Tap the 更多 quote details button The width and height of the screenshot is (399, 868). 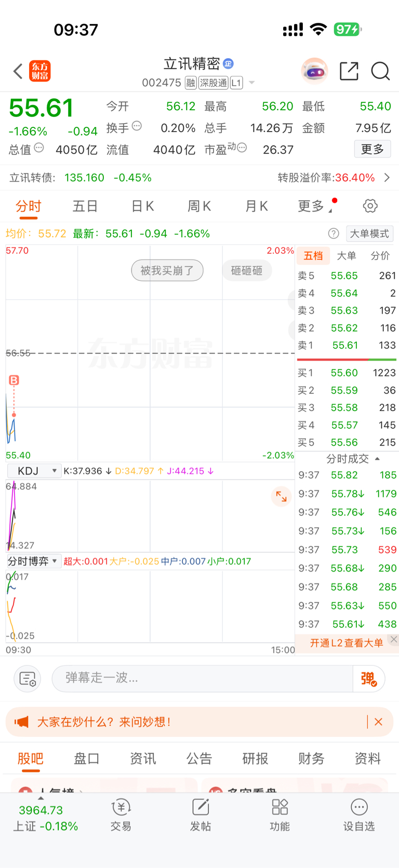[x=373, y=149]
